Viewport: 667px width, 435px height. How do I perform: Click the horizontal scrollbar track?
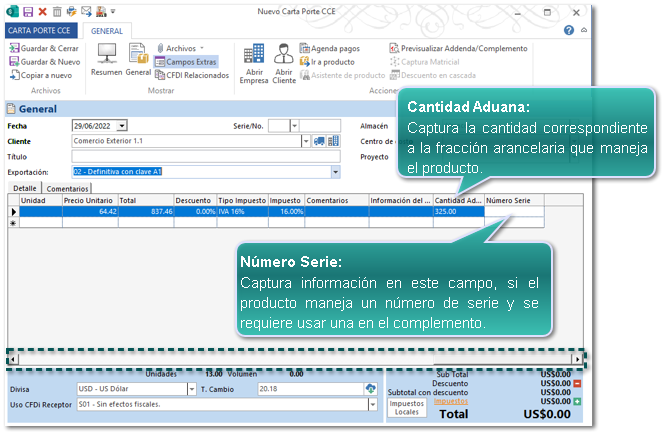[295, 359]
